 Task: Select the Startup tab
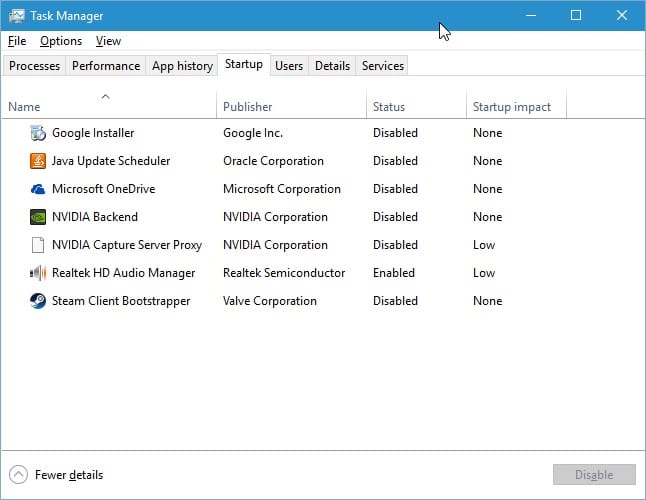[244, 64]
